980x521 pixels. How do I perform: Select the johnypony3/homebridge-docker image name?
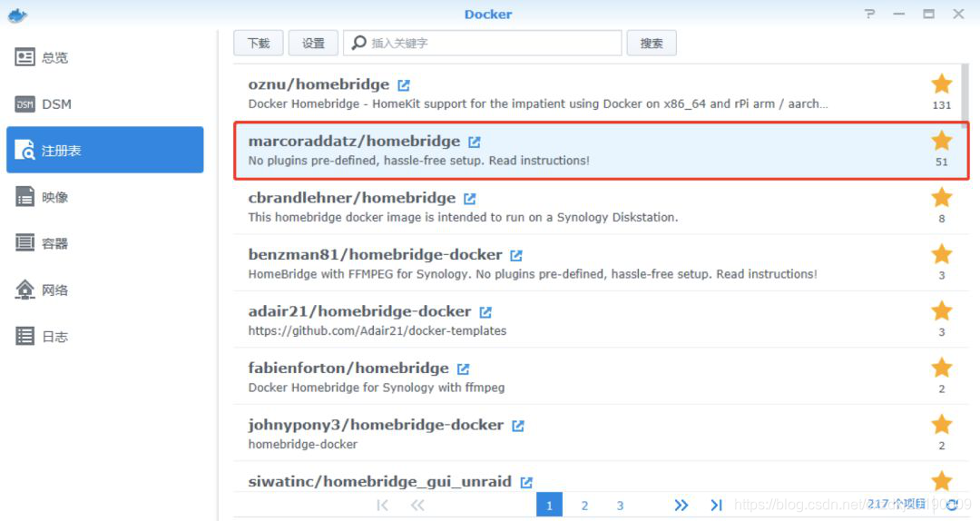376,426
